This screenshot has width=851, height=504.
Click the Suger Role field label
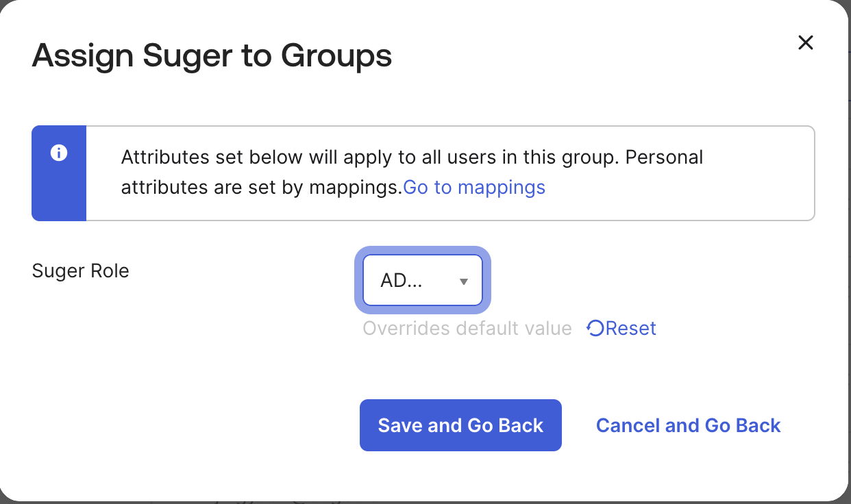80,270
